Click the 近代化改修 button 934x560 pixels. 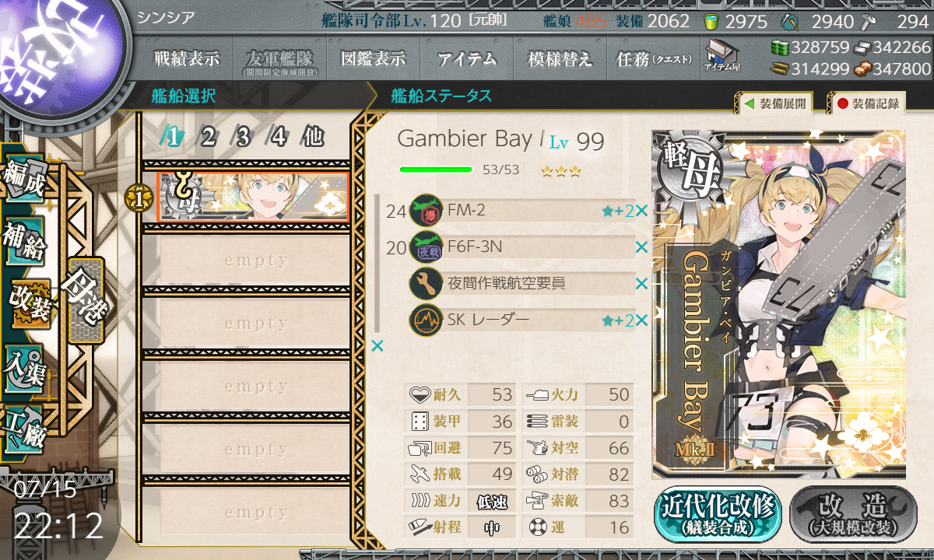click(718, 514)
